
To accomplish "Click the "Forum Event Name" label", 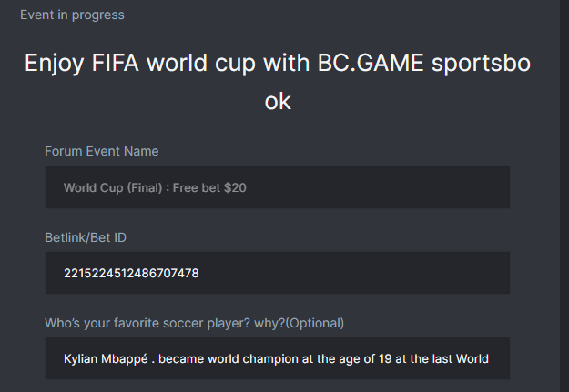I will (102, 151).
